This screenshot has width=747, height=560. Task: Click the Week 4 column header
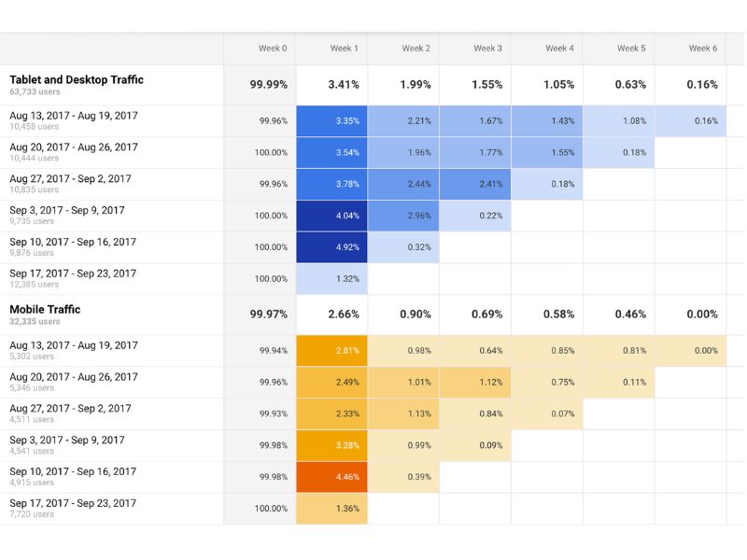click(559, 49)
